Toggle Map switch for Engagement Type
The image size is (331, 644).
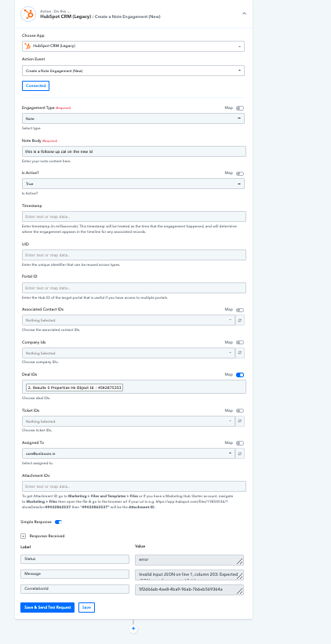click(240, 108)
